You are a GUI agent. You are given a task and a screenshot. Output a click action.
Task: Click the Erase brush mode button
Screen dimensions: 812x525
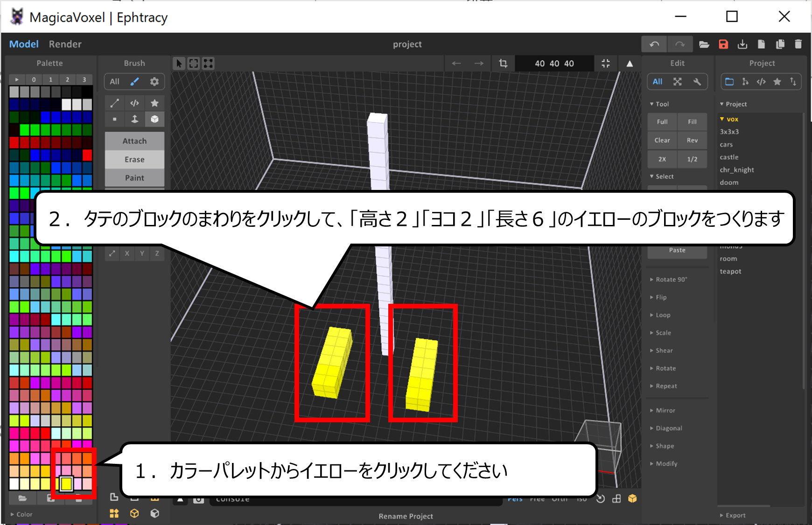135,160
